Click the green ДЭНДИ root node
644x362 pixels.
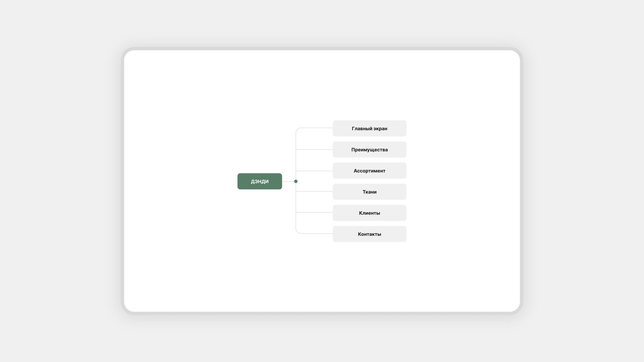(259, 181)
